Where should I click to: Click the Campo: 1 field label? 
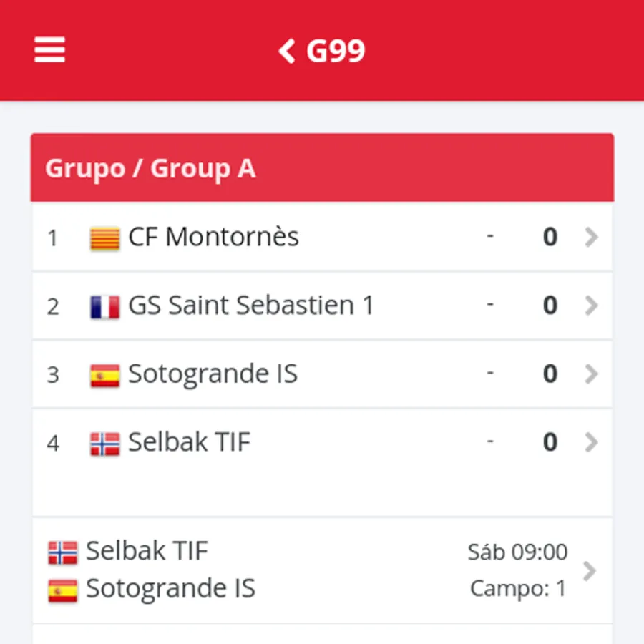(x=518, y=589)
